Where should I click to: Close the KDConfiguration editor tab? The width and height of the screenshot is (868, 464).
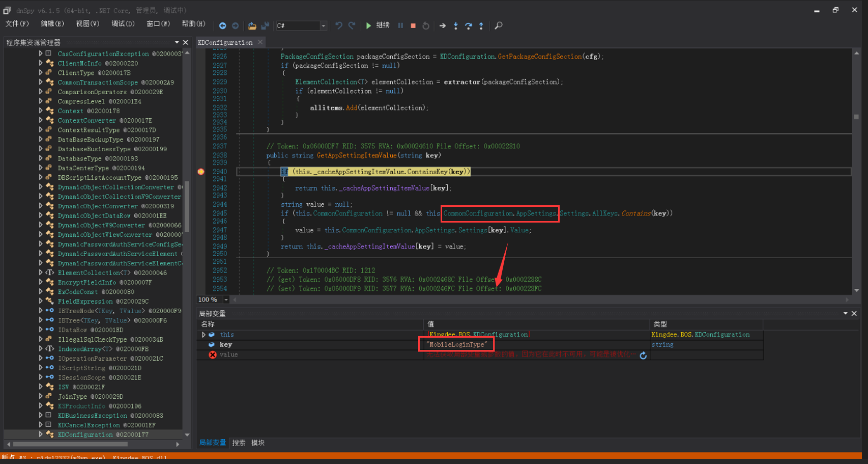pos(260,42)
